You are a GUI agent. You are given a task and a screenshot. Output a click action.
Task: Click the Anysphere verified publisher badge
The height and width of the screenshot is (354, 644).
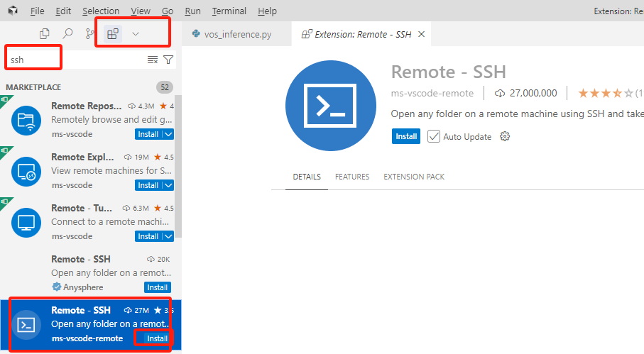point(57,287)
